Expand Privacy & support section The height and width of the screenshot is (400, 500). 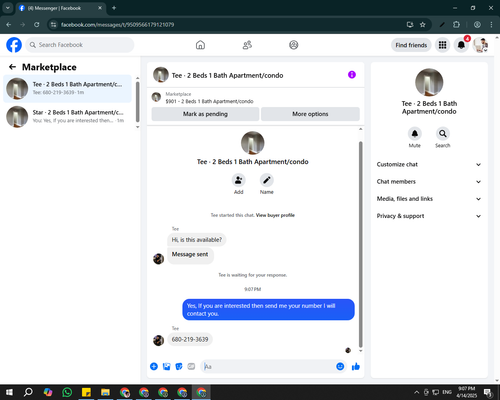click(429, 216)
